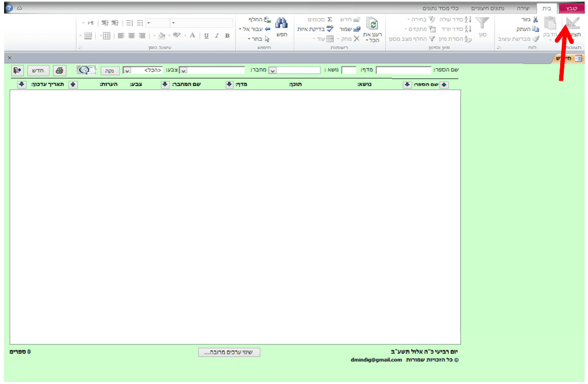Close the form with the X button
This screenshot has height=384, width=588.
(10, 58)
